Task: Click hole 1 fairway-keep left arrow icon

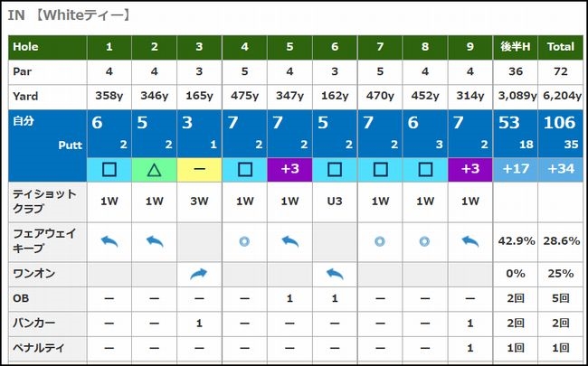Action: click(109, 240)
